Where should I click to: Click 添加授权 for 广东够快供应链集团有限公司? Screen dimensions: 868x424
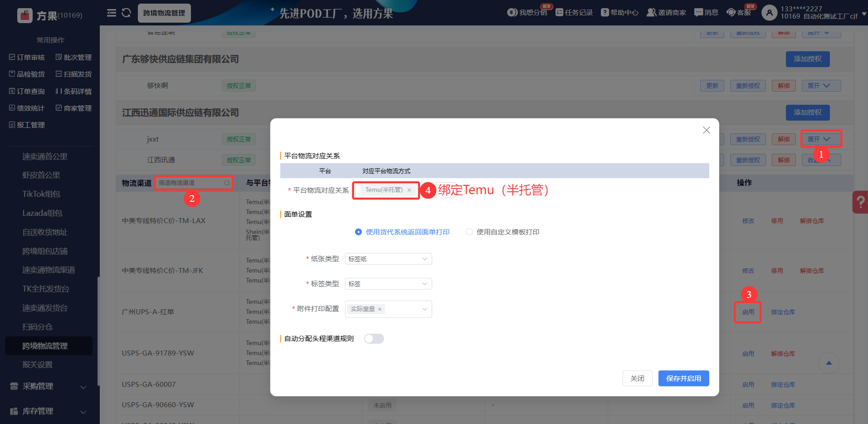click(808, 59)
